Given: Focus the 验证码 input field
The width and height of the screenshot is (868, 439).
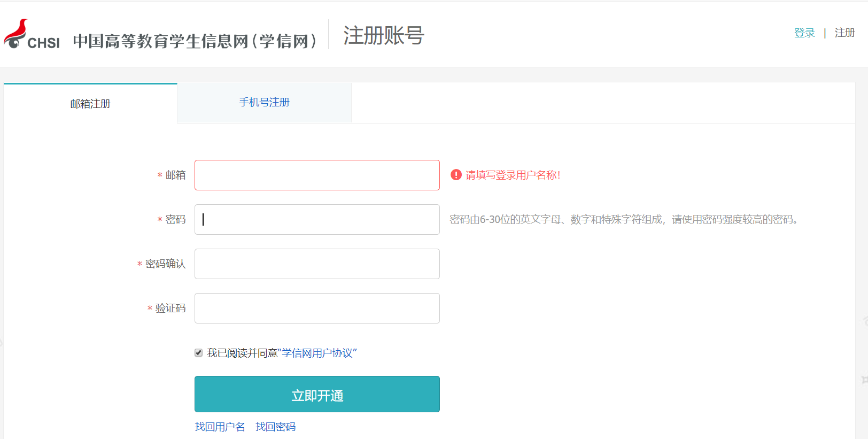Looking at the screenshot, I should pos(317,308).
